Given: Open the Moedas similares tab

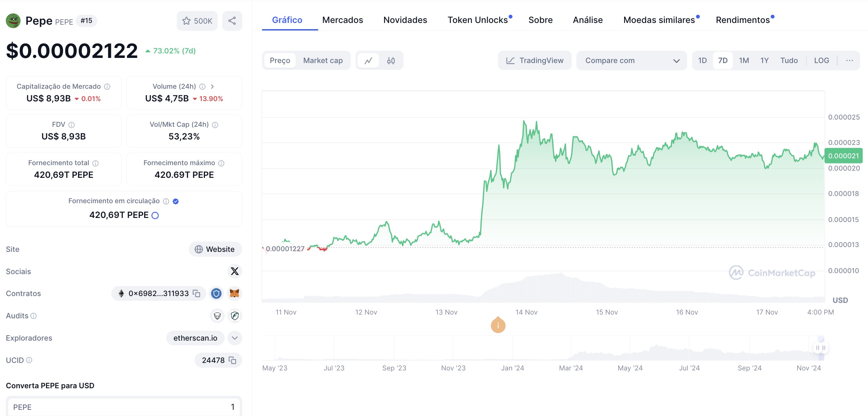Looking at the screenshot, I should pos(659,20).
